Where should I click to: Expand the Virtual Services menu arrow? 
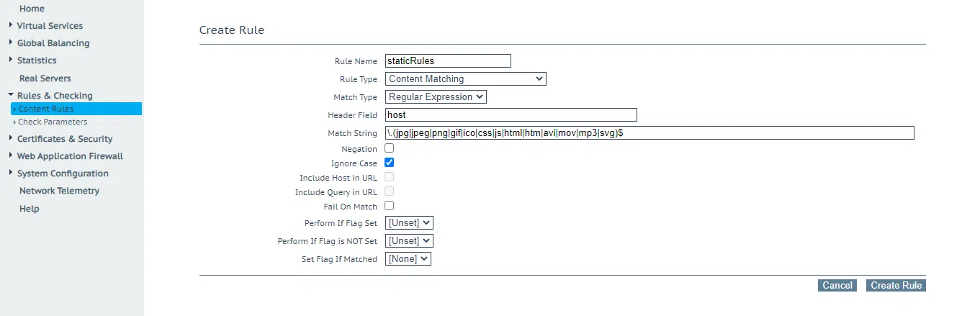click(11, 25)
